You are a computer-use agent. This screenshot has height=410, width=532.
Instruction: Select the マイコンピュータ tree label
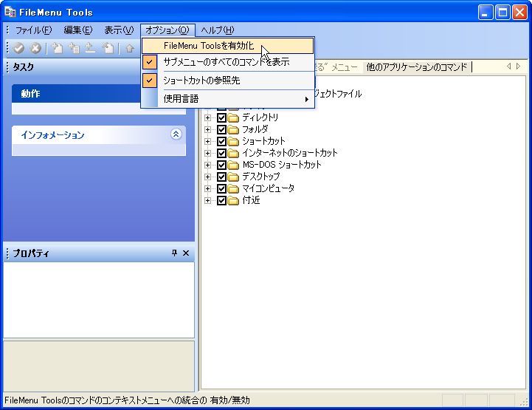tap(268, 188)
